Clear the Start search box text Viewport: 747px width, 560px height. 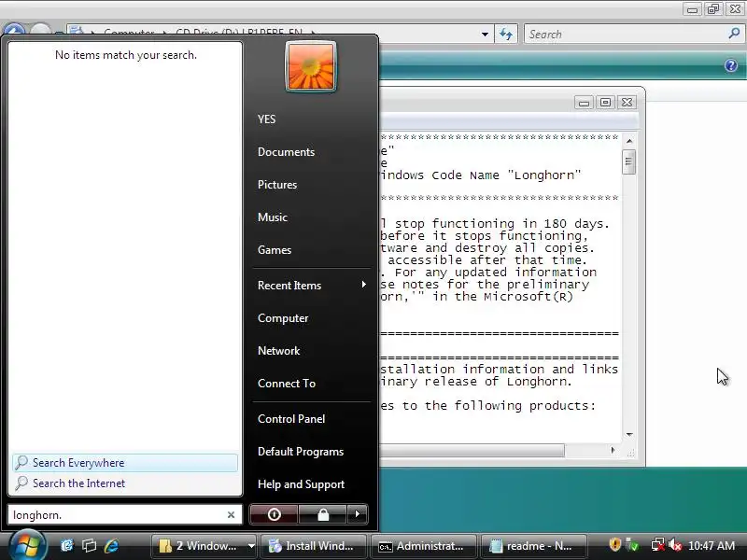pos(231,515)
